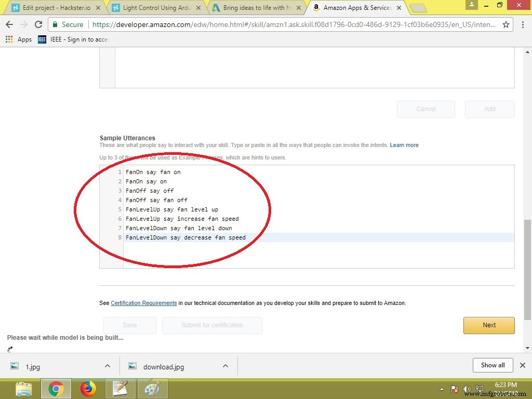Click the volume speaker tray icon
532x399 pixels.
(466, 389)
